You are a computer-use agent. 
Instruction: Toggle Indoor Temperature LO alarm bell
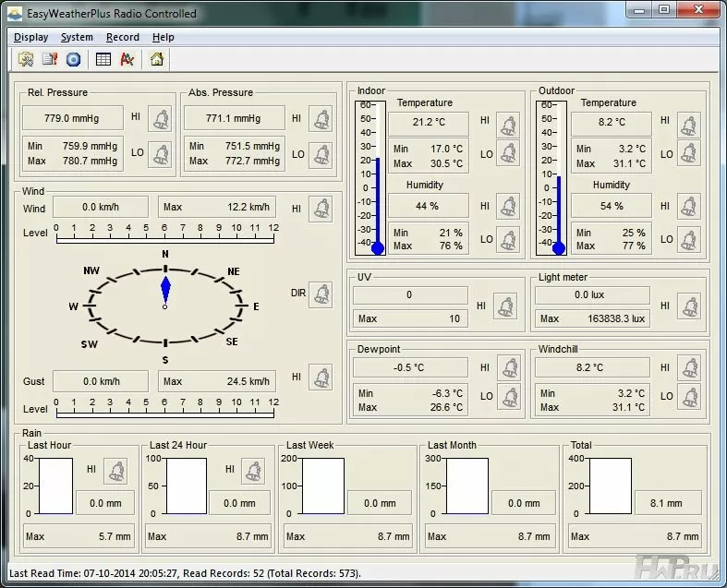click(x=508, y=152)
